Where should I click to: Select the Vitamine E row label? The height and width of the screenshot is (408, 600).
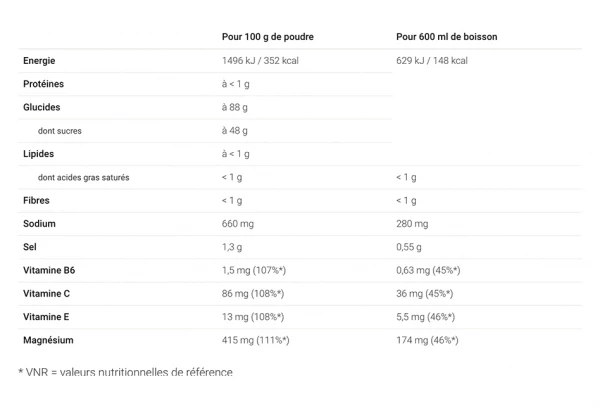tap(46, 317)
